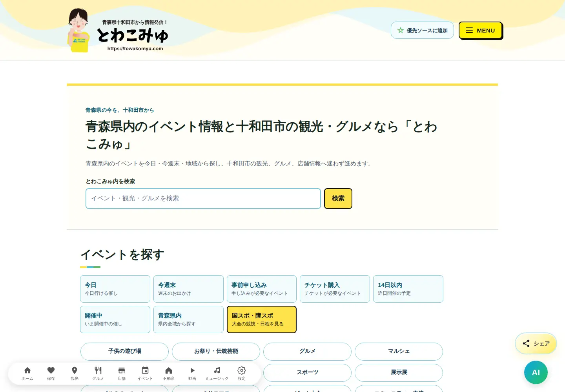Image resolution: width=565 pixels, height=392 pixels.
Task: Select the 開催中 event card
Action: click(x=115, y=319)
